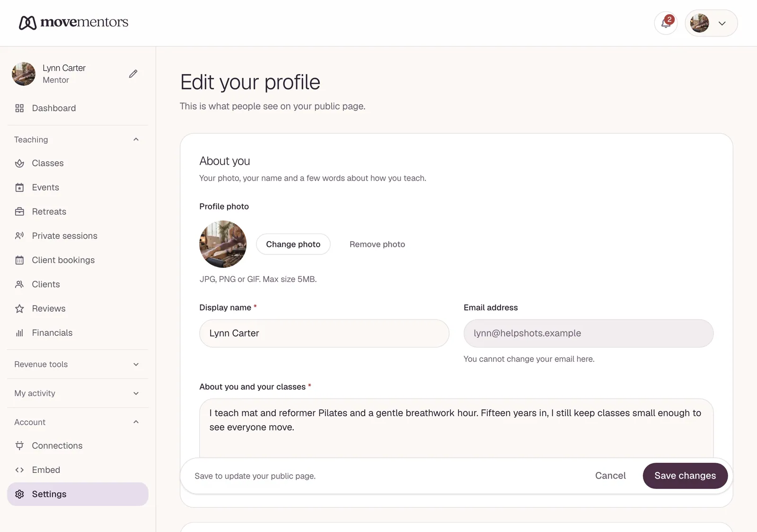Viewport: 757px width, 532px height.
Task: Cancel profile editing
Action: (x=610, y=476)
